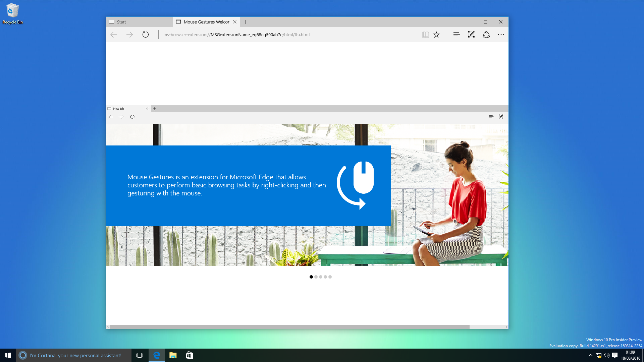This screenshot has height=362, width=644.
Task: Open Reading view book icon
Action: click(425, 35)
